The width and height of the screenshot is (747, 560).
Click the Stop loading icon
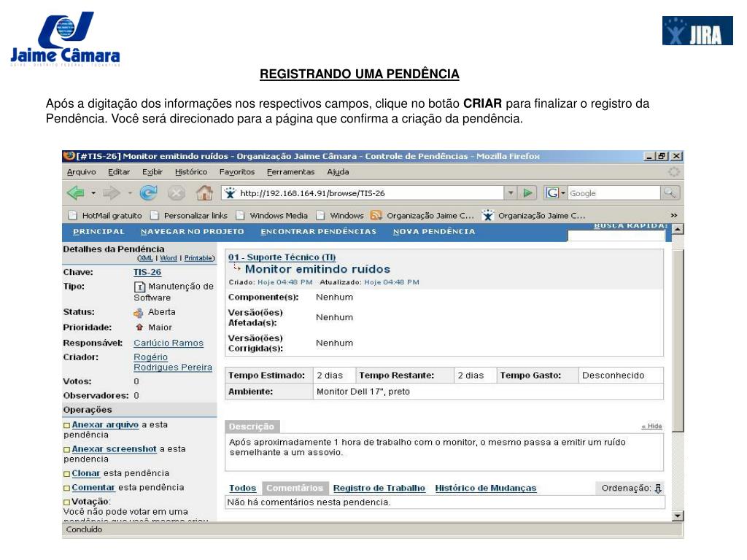177,192
